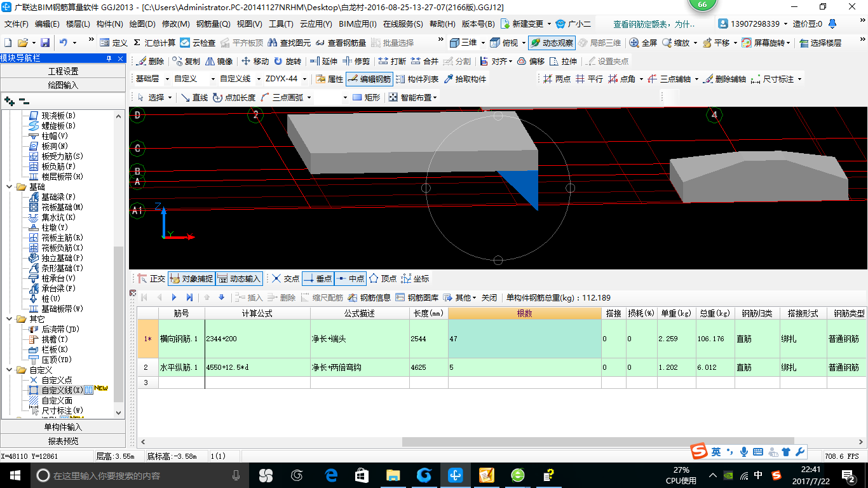This screenshot has height=488, width=868.
Task: Open 云检查 cloud check tool
Action: pyautogui.click(x=198, y=43)
